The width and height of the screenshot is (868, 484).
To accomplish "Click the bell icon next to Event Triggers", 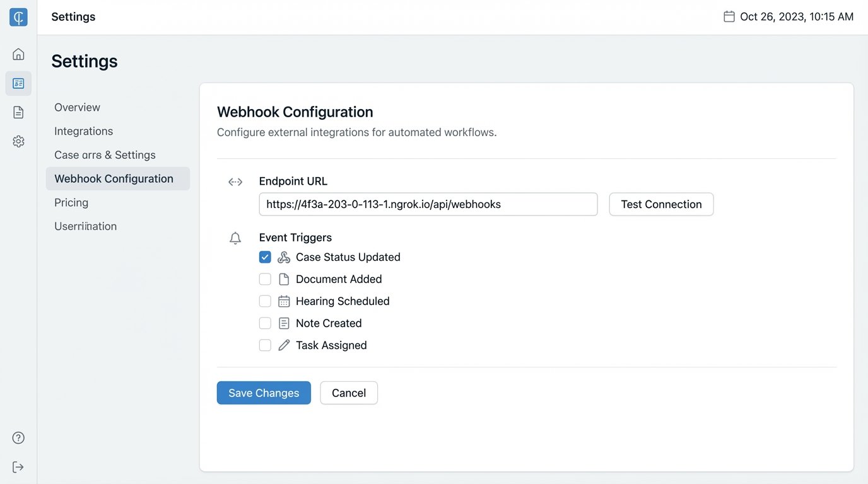I will coord(235,238).
